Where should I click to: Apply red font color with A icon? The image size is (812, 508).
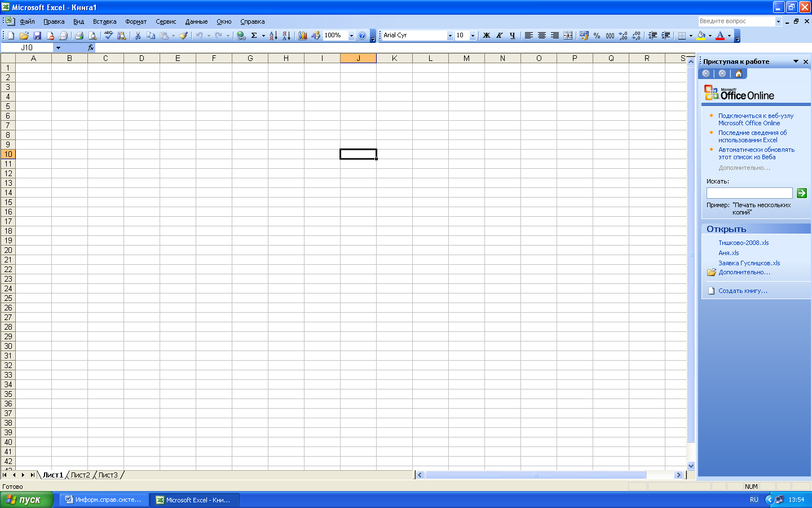[720, 36]
